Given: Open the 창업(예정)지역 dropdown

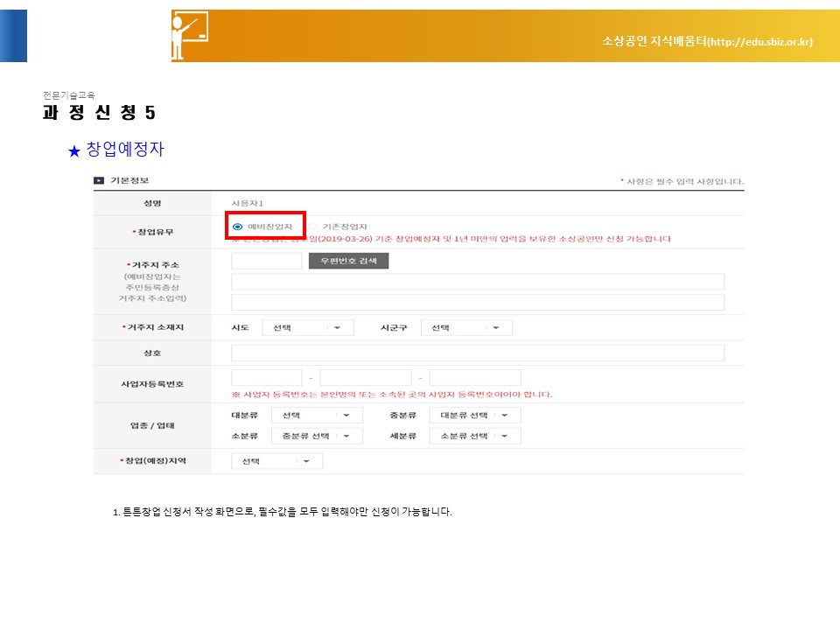Looking at the screenshot, I should tap(277, 461).
